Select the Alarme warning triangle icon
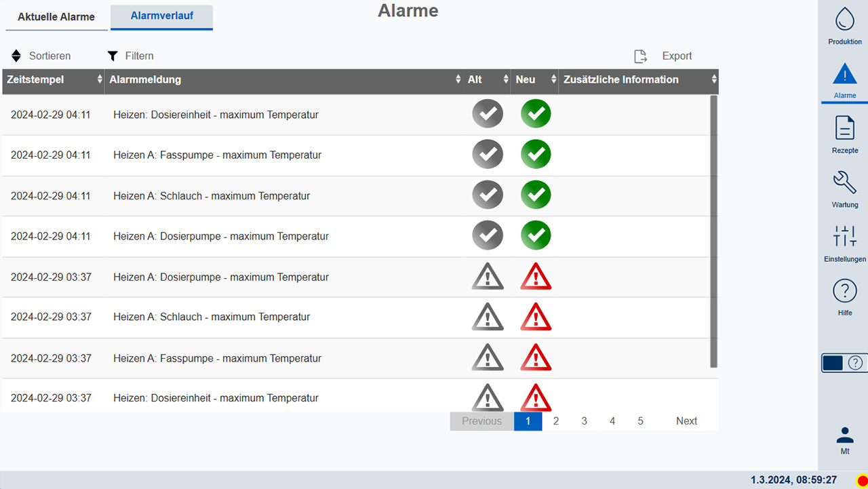This screenshot has width=868, height=489. point(844,74)
